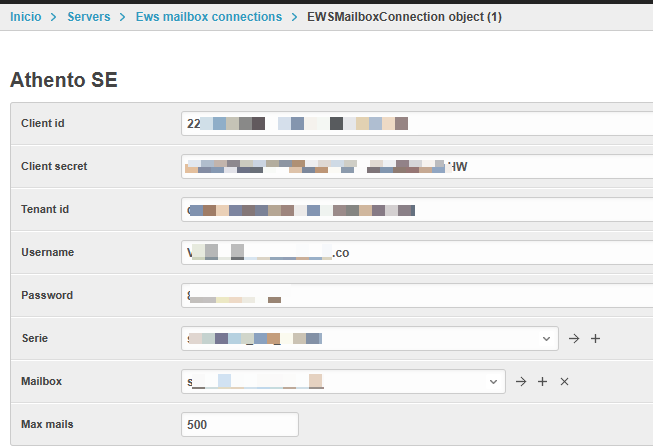Go to Inicio in the breadcrumb
This screenshot has width=653, height=447.
pos(24,17)
